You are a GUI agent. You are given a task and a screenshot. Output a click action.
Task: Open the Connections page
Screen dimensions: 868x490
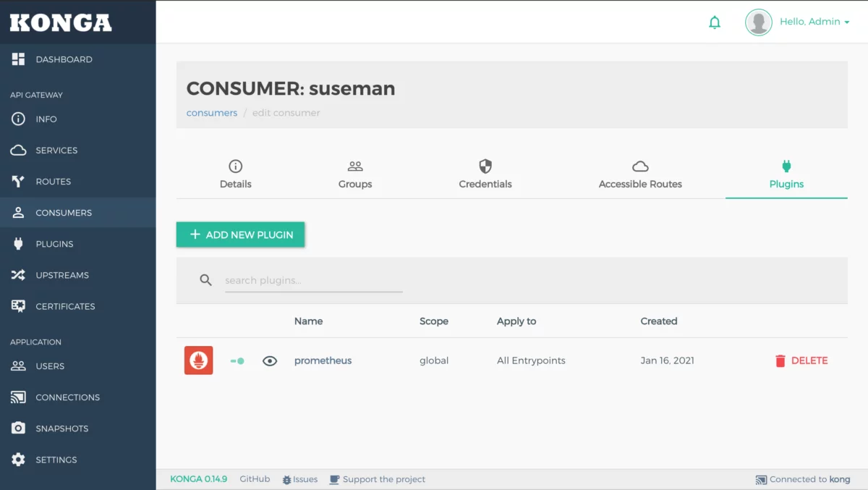coord(68,397)
